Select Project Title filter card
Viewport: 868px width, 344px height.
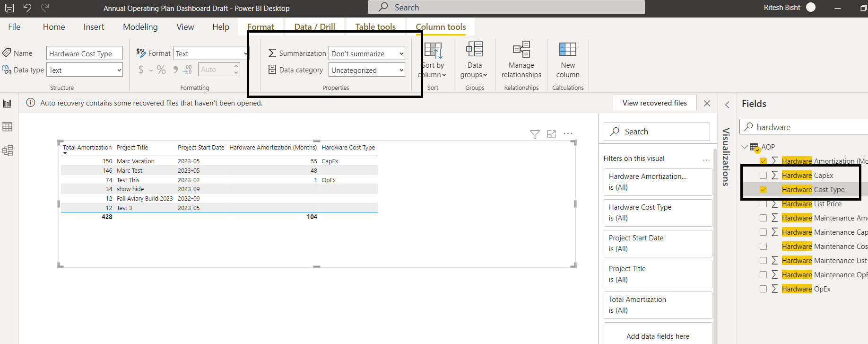[658, 274]
